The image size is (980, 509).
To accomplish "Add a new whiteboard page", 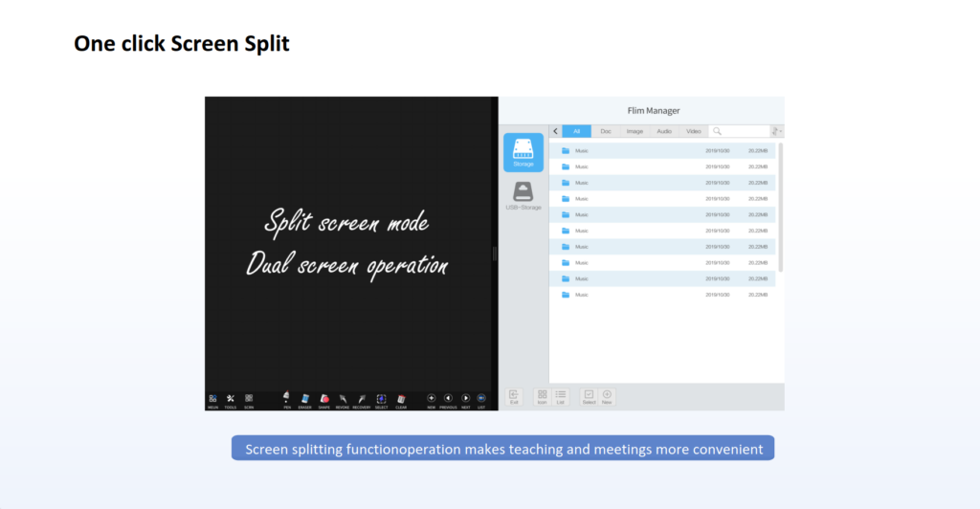I will [431, 398].
